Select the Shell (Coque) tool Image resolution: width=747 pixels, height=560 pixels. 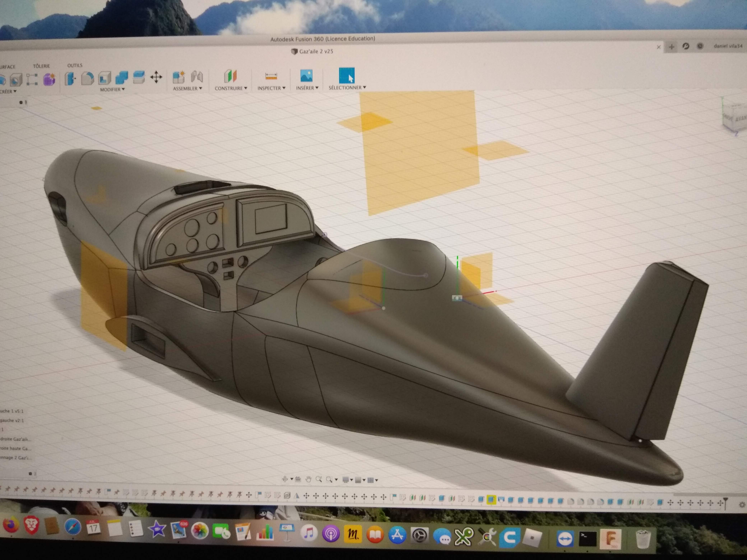105,78
